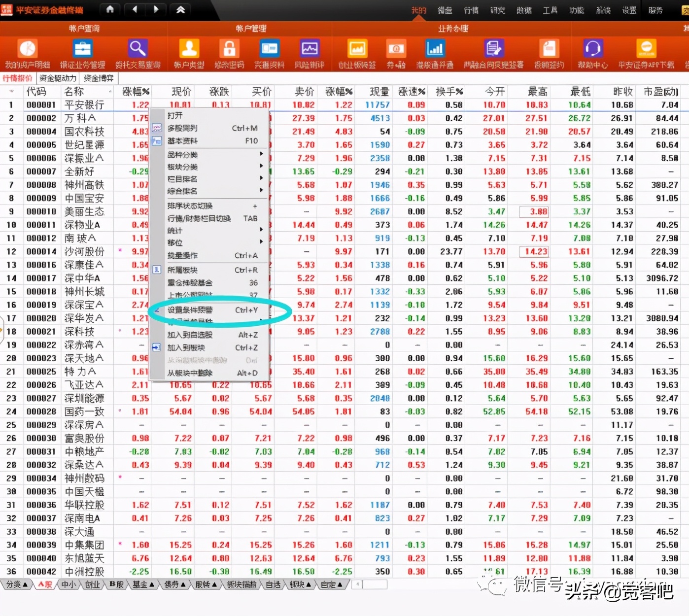Click 加入到自选股 in the context menu
This screenshot has height=616, width=689.
[191, 335]
